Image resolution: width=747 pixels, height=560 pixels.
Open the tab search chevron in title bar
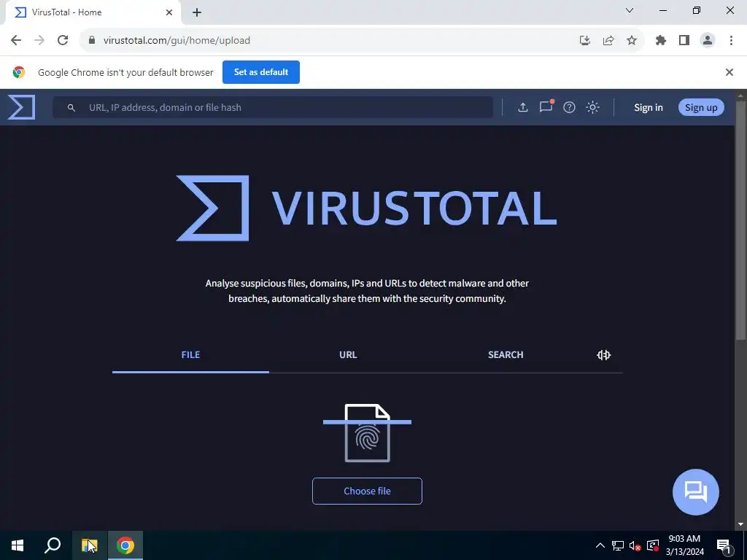pos(630,10)
